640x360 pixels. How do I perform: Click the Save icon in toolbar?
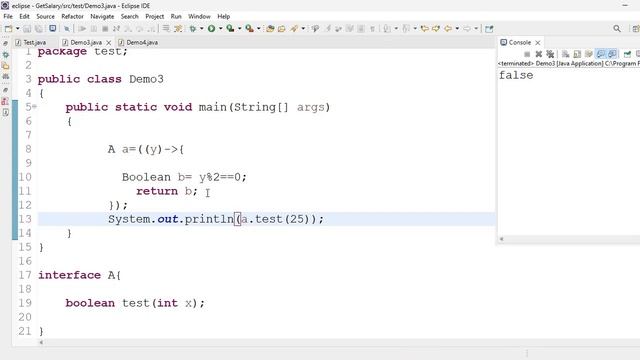(x=27, y=29)
